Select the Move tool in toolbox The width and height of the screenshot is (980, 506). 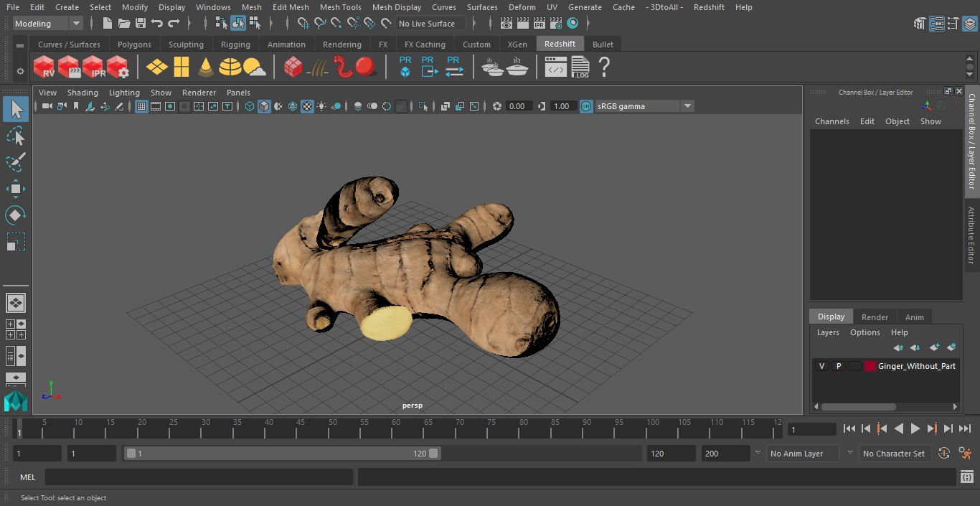pos(15,189)
